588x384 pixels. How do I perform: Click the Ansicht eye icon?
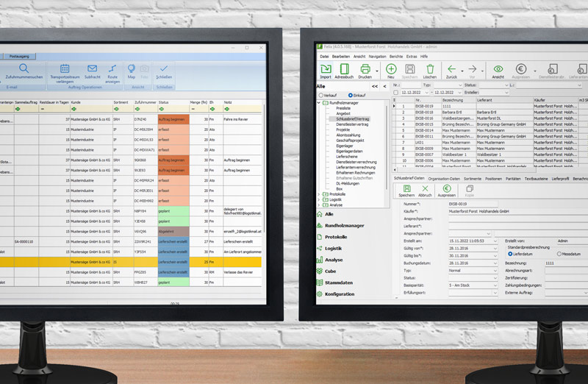click(498, 70)
